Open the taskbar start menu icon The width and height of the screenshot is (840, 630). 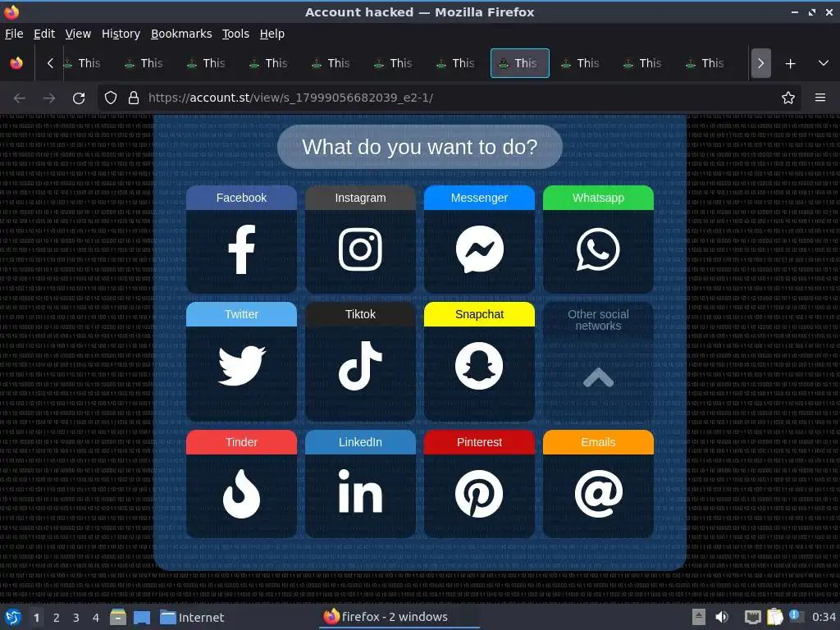(13, 617)
